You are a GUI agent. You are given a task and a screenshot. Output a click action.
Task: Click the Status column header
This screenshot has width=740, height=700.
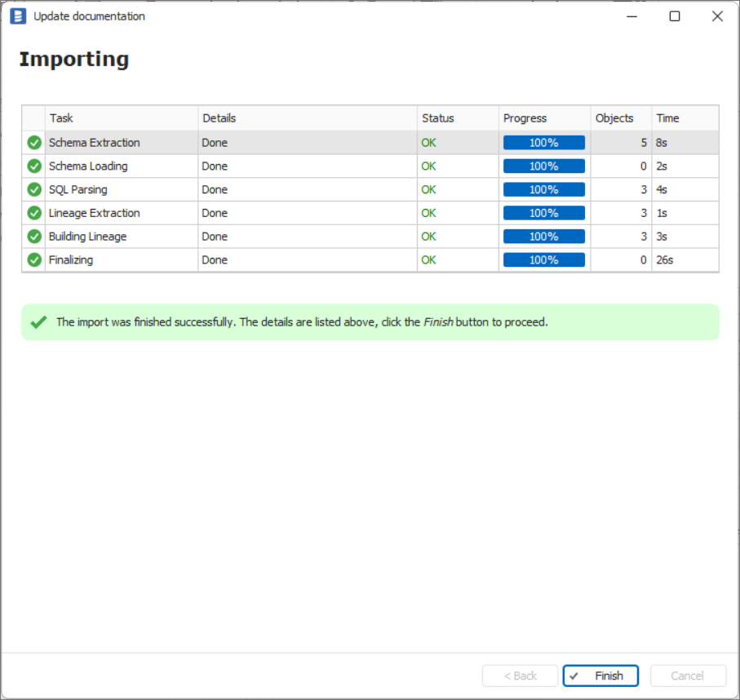click(457, 118)
